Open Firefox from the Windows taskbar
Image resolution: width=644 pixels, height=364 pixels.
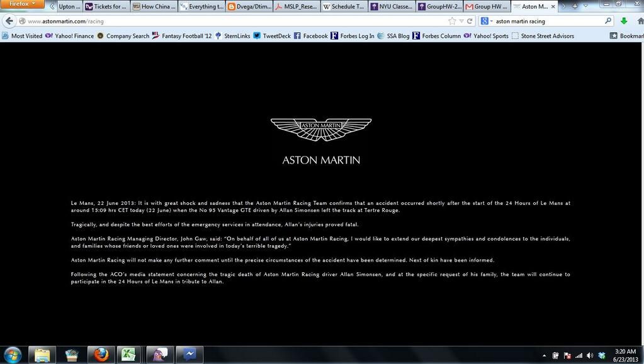tap(101, 355)
